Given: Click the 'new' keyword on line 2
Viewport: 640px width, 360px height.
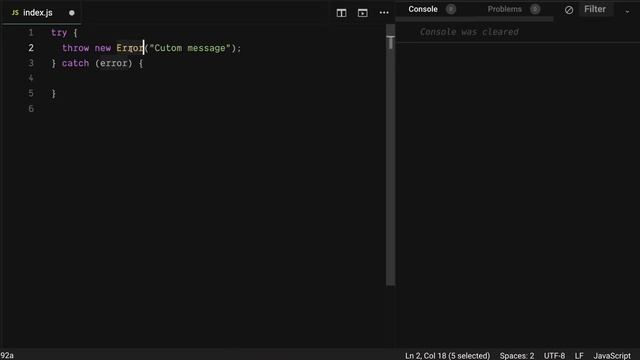Looking at the screenshot, I should pyautogui.click(x=103, y=48).
